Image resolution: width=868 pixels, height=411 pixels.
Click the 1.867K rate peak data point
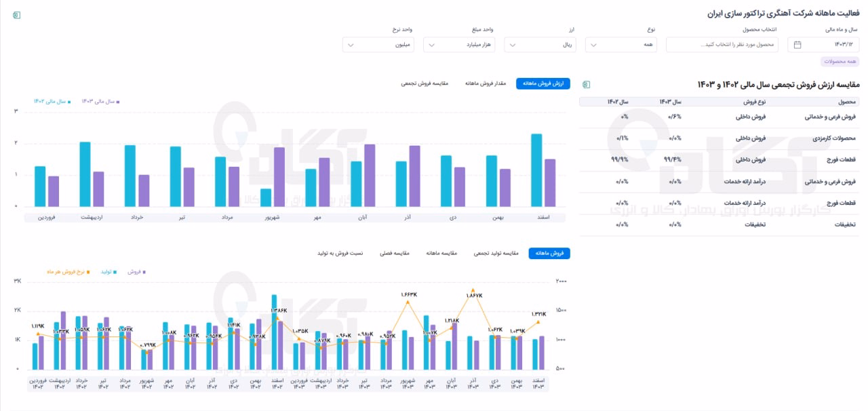coord(473,290)
